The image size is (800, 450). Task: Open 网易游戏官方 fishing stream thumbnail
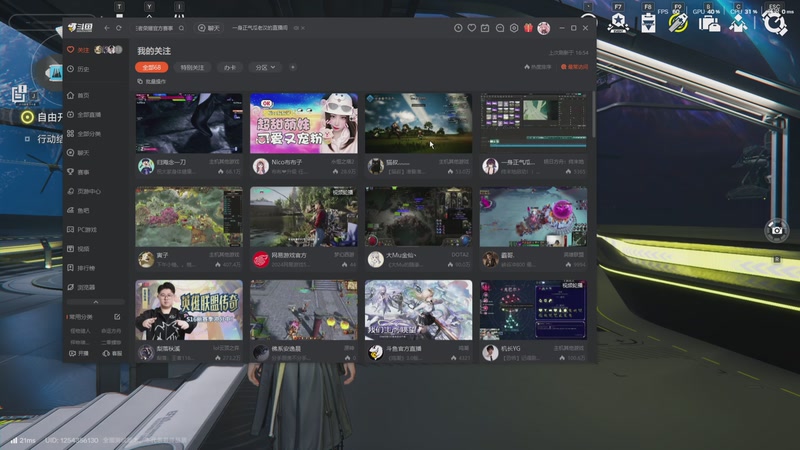coord(304,217)
